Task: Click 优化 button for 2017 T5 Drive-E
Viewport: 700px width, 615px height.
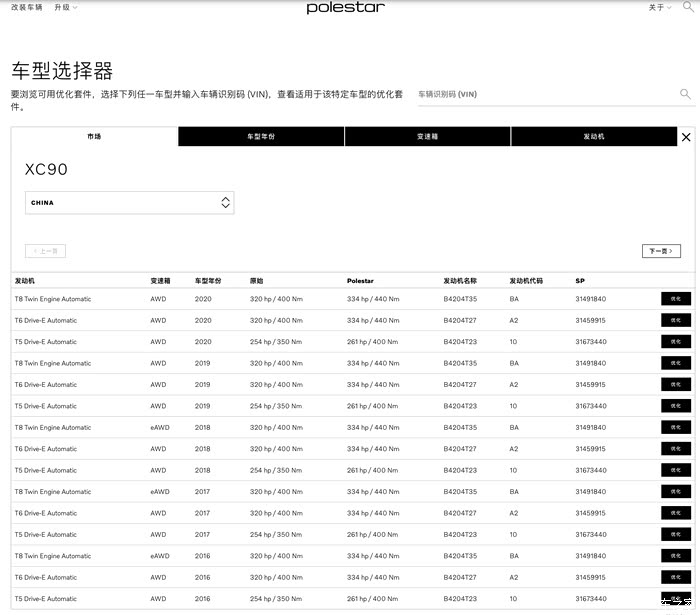Action: (x=675, y=534)
